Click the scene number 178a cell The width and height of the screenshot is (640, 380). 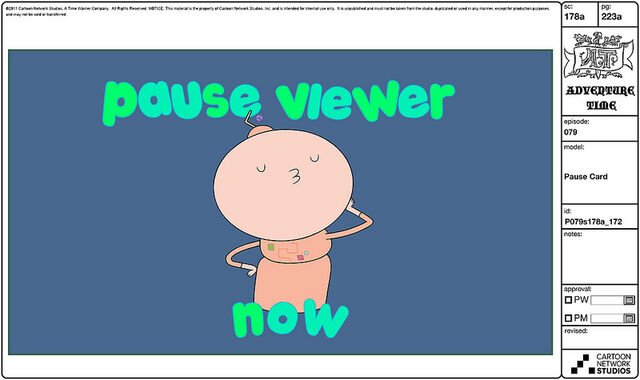[580, 14]
